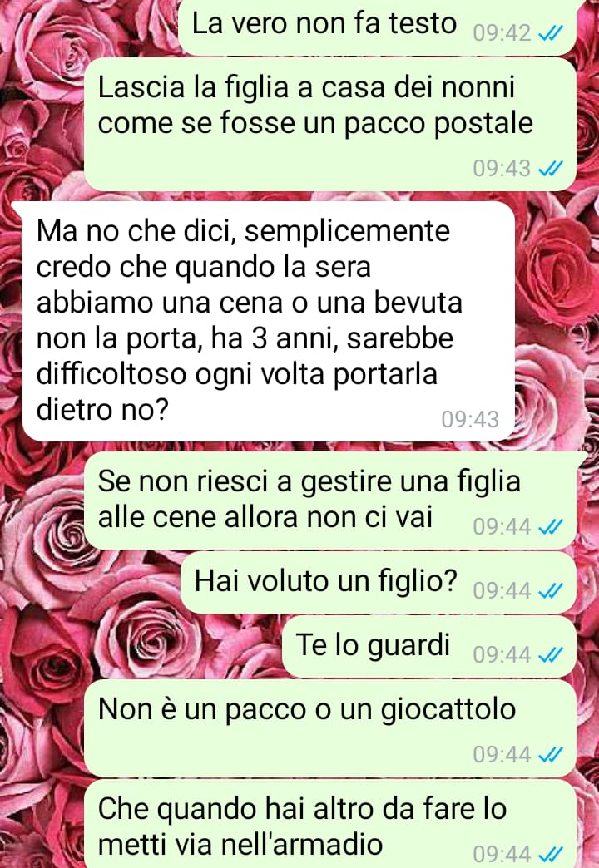Select 'Se non riesci a gestire' message
The width and height of the screenshot is (599, 868).
pyautogui.click(x=330, y=500)
